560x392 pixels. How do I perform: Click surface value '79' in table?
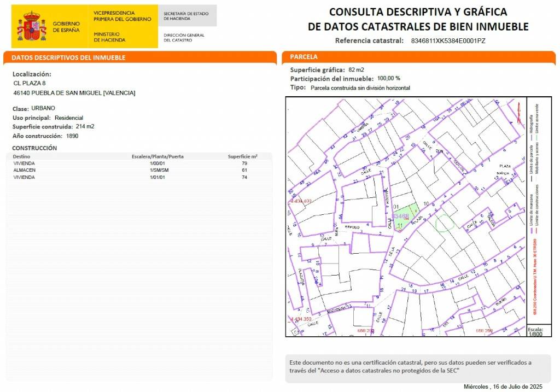[244, 163]
